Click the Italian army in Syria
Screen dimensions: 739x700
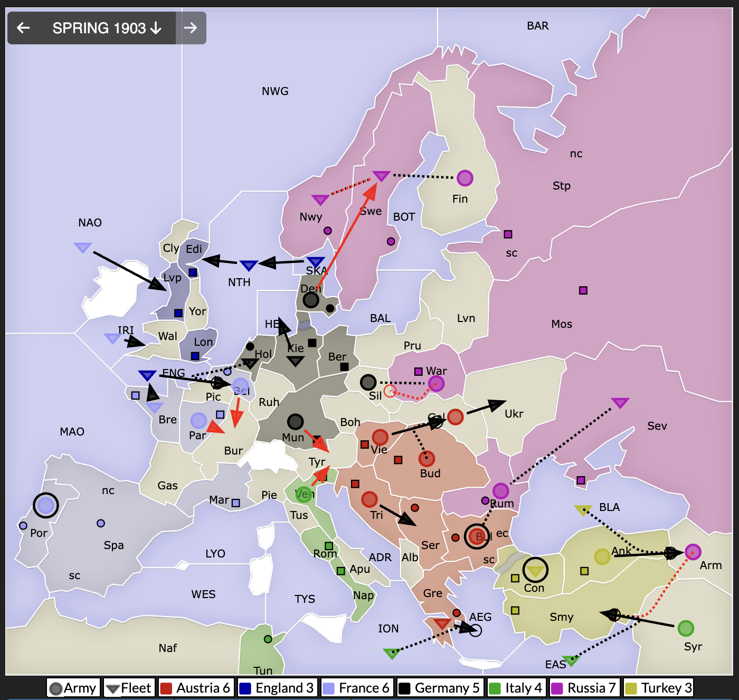click(x=686, y=628)
